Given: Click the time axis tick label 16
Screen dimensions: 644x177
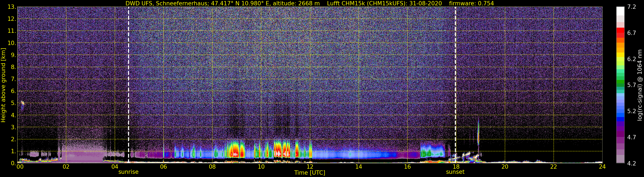Looking at the screenshot, I should coord(407,167).
